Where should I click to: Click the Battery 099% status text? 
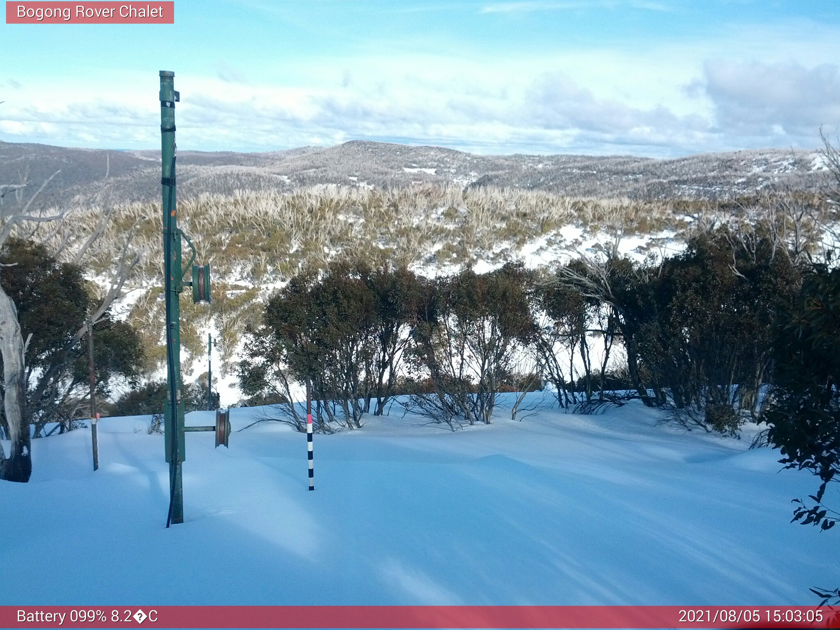[62, 616]
